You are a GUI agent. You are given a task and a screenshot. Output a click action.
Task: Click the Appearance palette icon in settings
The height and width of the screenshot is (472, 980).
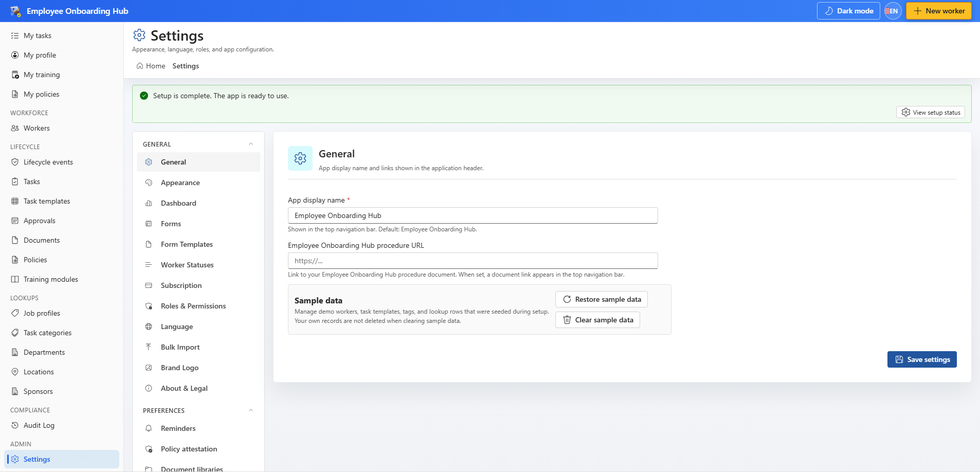pyautogui.click(x=149, y=183)
